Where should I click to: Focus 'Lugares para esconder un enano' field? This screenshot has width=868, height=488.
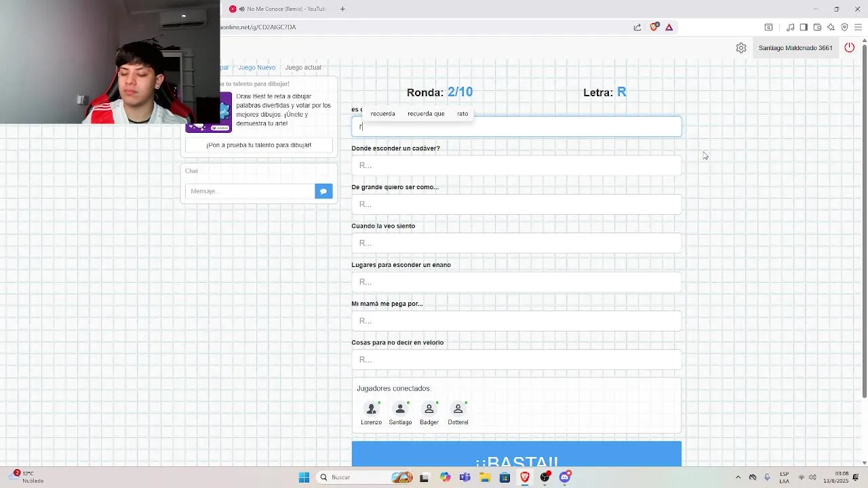517,282
